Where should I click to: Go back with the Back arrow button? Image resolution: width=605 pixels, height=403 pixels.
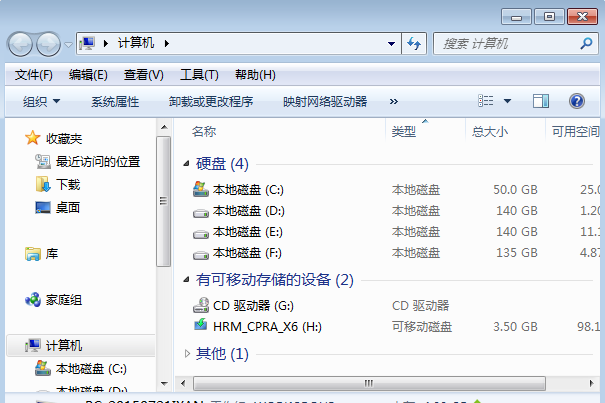coord(20,44)
